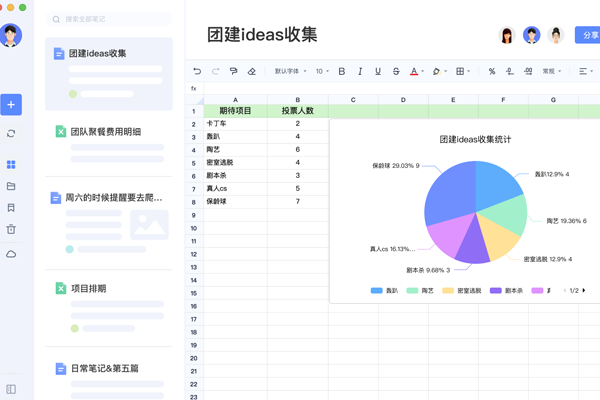The width and height of the screenshot is (600, 400).
Task: Open the 默认字体 font dropdown
Action: (x=291, y=72)
